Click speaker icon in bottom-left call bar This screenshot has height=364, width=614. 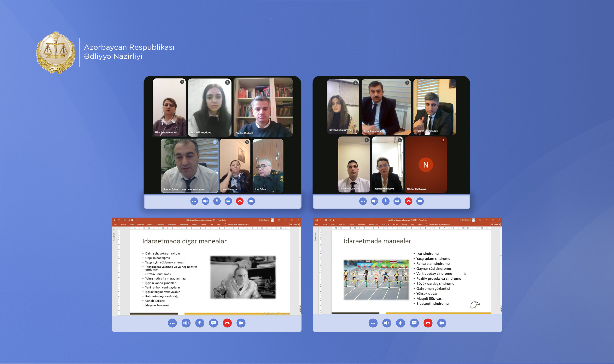[x=186, y=323]
